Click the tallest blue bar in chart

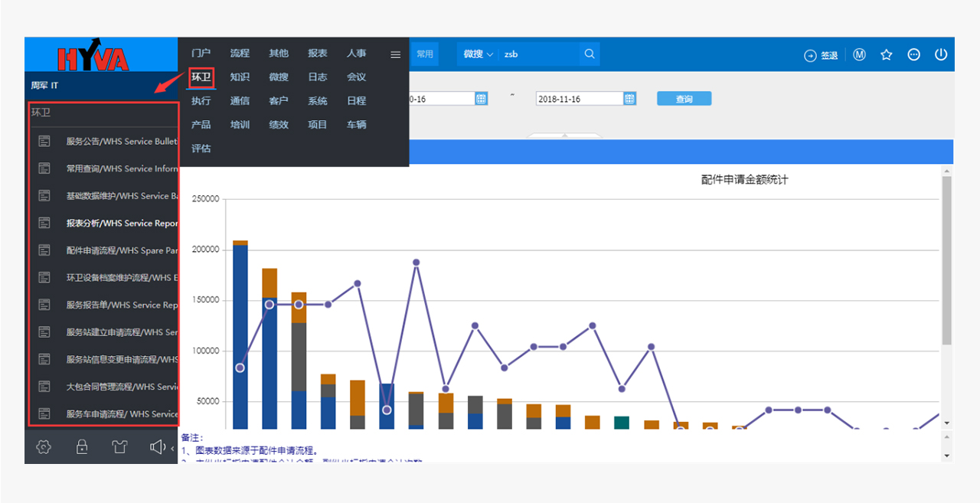(x=240, y=337)
